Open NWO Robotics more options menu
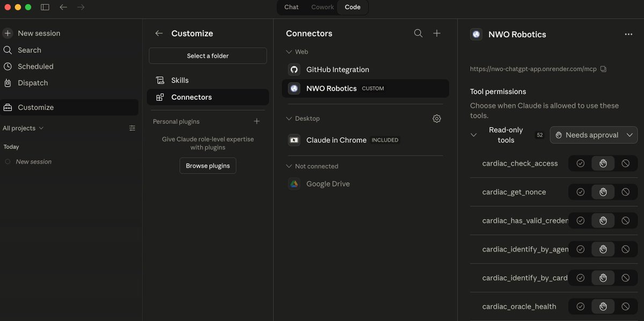This screenshot has height=321, width=644. 628,34
